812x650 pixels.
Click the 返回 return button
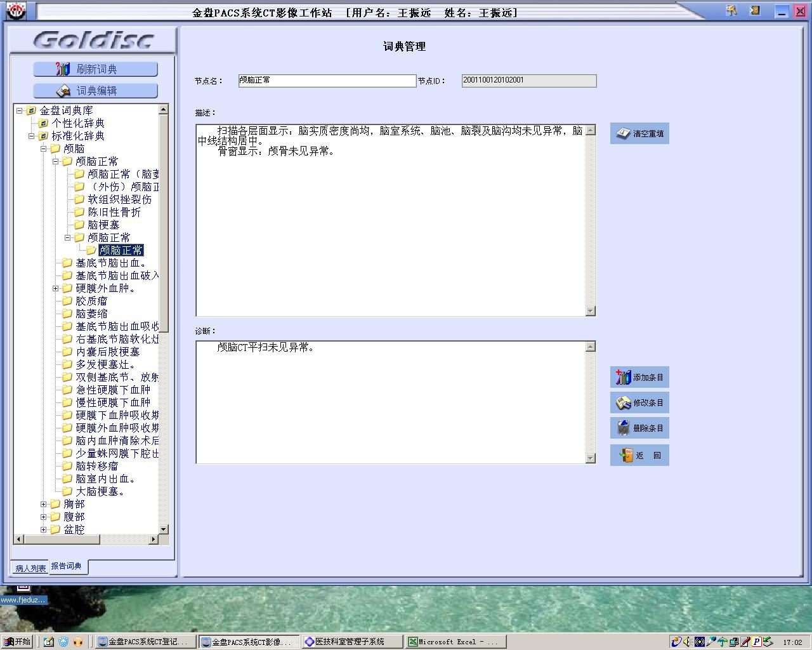coord(639,456)
